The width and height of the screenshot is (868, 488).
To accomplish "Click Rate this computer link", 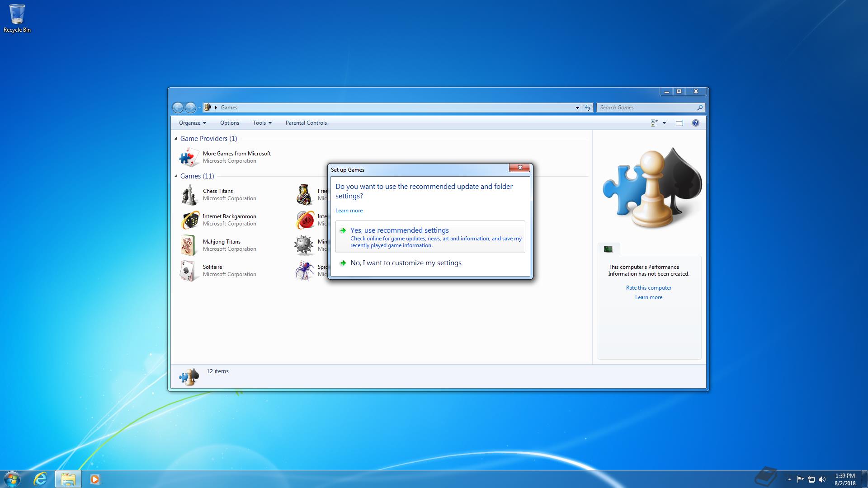I will point(648,288).
